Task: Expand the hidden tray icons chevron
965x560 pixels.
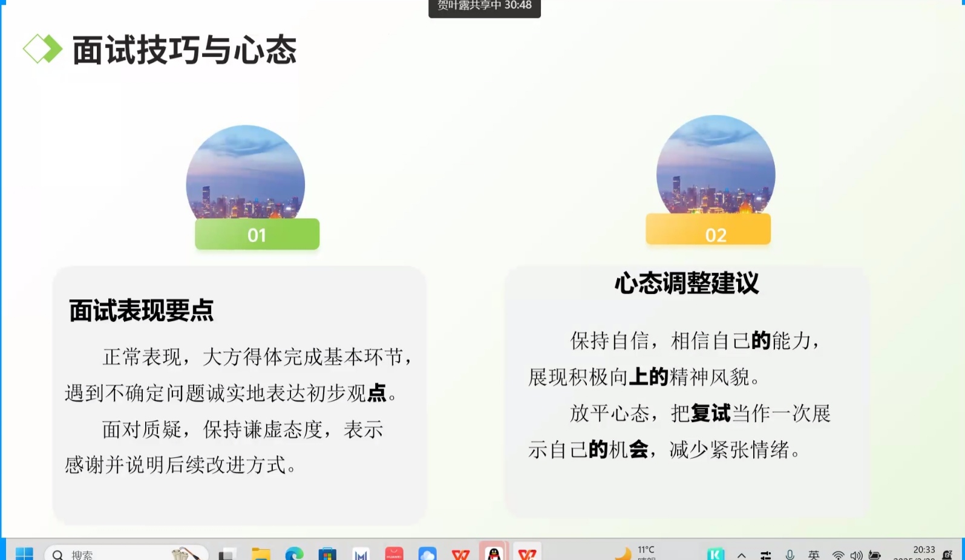Action: [741, 555]
